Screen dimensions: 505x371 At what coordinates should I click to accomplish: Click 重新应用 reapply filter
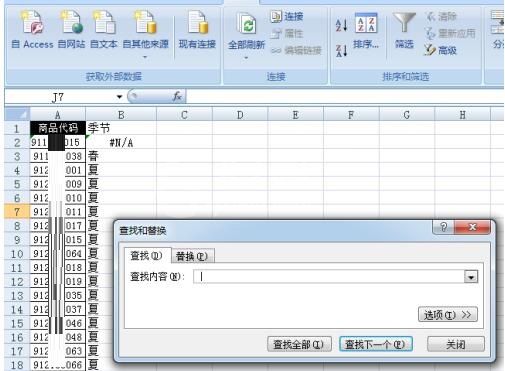pyautogui.click(x=450, y=33)
